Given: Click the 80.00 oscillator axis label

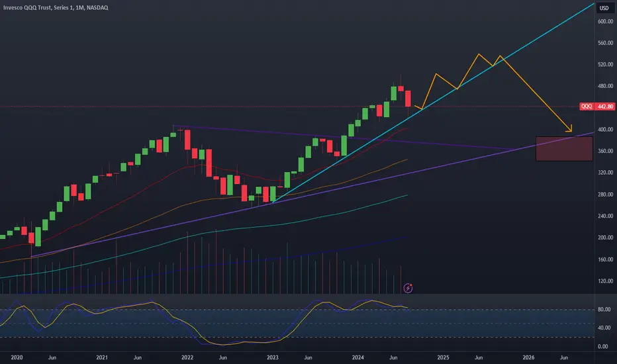Looking at the screenshot, I should [604, 310].
